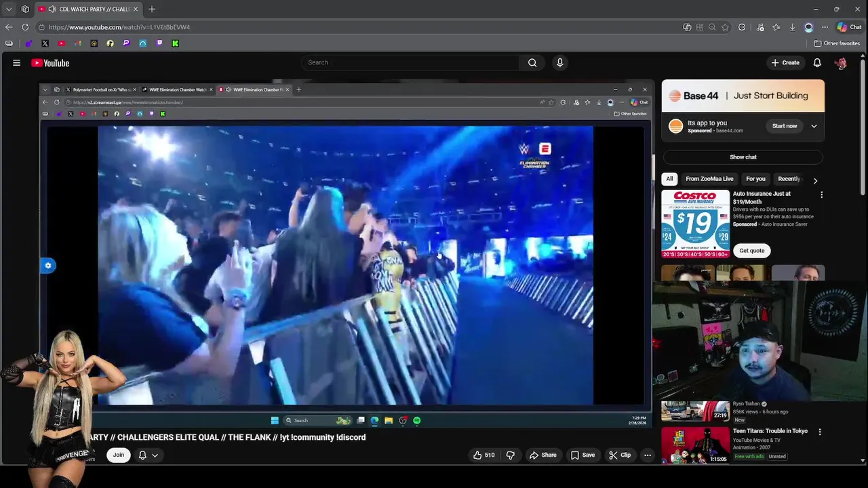Select the All filter chip
Image resolution: width=868 pixels, height=488 pixels.
pyautogui.click(x=669, y=179)
